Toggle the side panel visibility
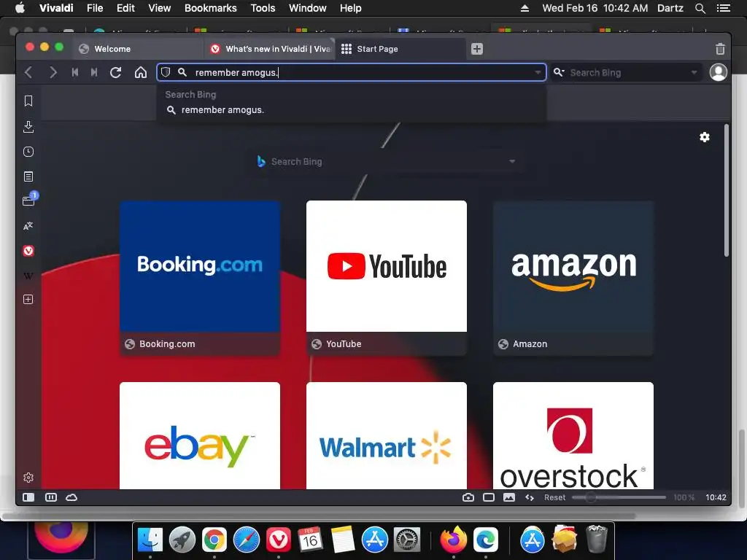Image resolution: width=747 pixels, height=560 pixels. click(x=28, y=497)
